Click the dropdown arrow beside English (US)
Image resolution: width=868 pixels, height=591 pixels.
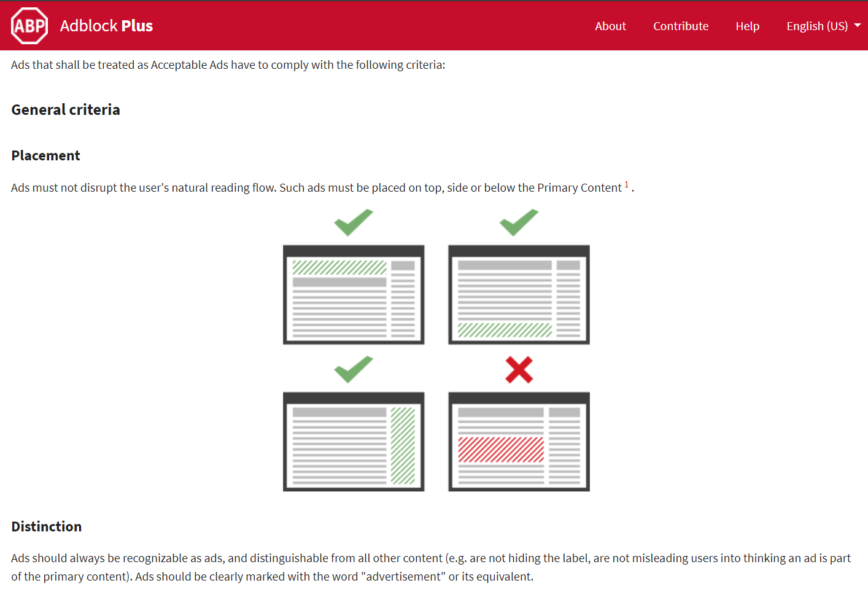tap(858, 26)
